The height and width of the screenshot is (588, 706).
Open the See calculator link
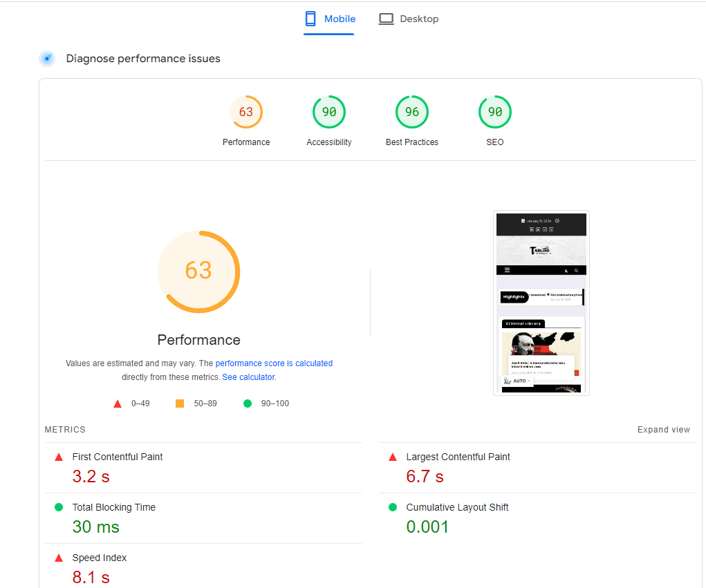pyautogui.click(x=248, y=377)
